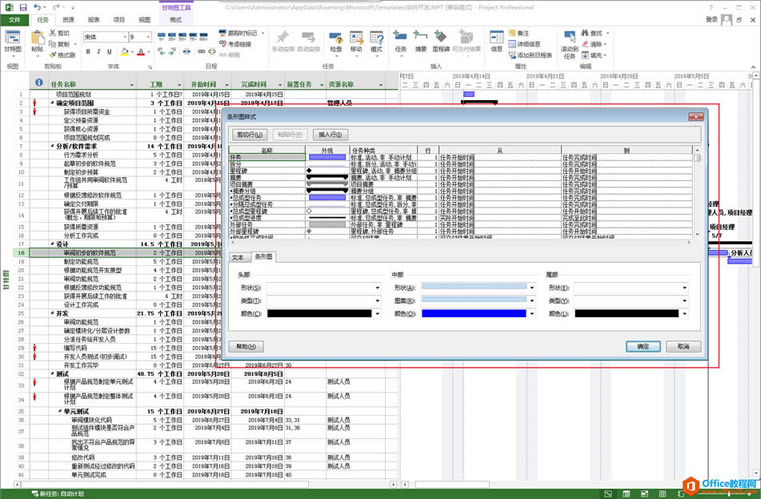This screenshot has height=499, width=761.
Task: Select the 里程碑 row in bar styles table
Action: click(264, 170)
